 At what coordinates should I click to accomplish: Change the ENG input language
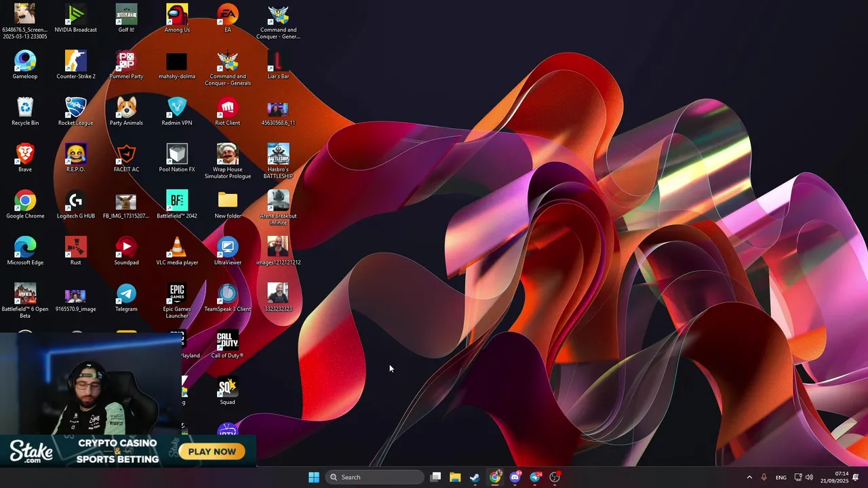coord(781,477)
